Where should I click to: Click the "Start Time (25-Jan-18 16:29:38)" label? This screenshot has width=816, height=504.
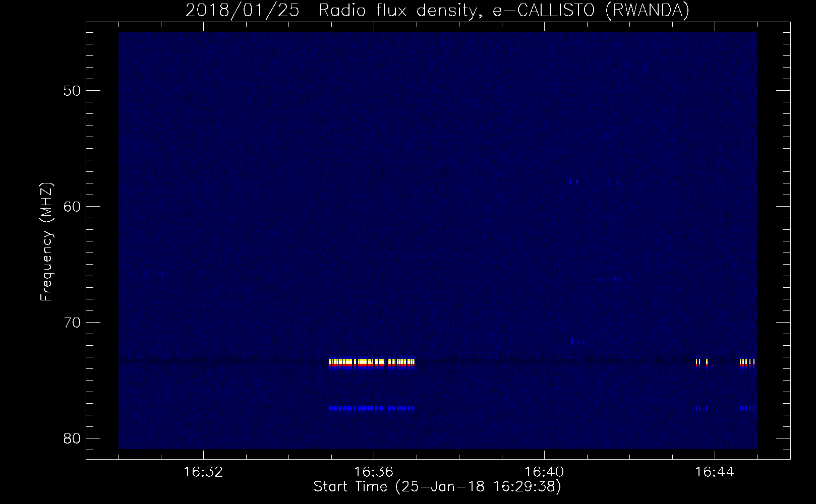pos(437,487)
